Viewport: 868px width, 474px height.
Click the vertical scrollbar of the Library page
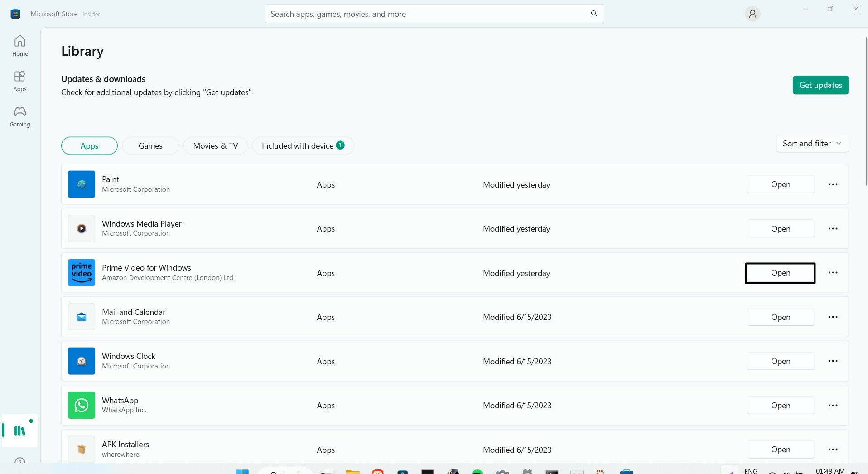[866, 111]
